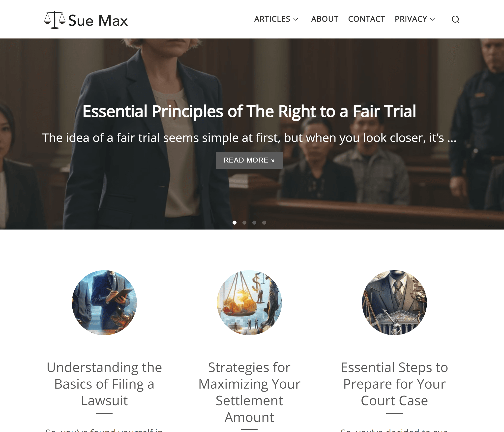
Task: Click the filing a lawsuit circular thumbnail
Action: [x=104, y=302]
